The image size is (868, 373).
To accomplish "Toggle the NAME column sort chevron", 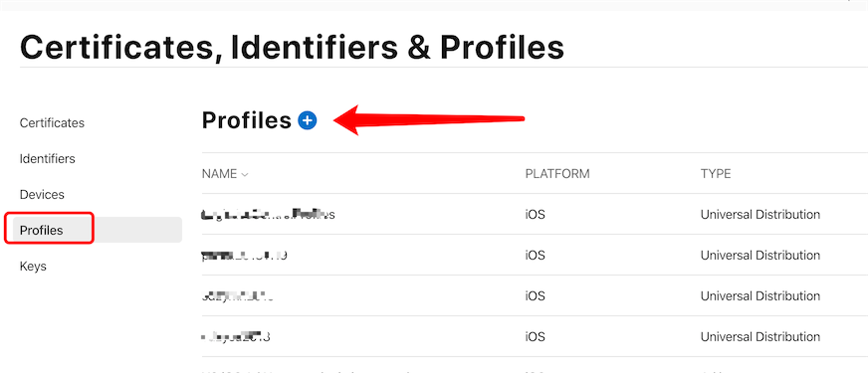I will [x=245, y=174].
